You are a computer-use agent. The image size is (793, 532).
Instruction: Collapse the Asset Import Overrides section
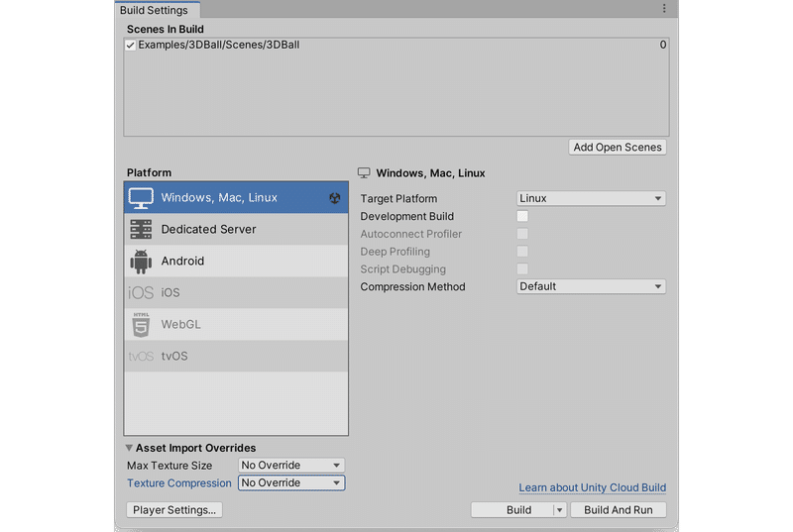click(x=129, y=448)
